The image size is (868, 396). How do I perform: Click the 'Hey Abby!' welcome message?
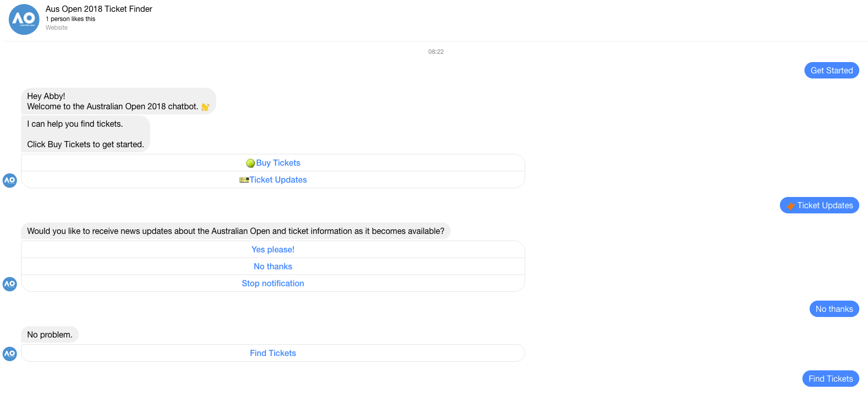(x=118, y=101)
